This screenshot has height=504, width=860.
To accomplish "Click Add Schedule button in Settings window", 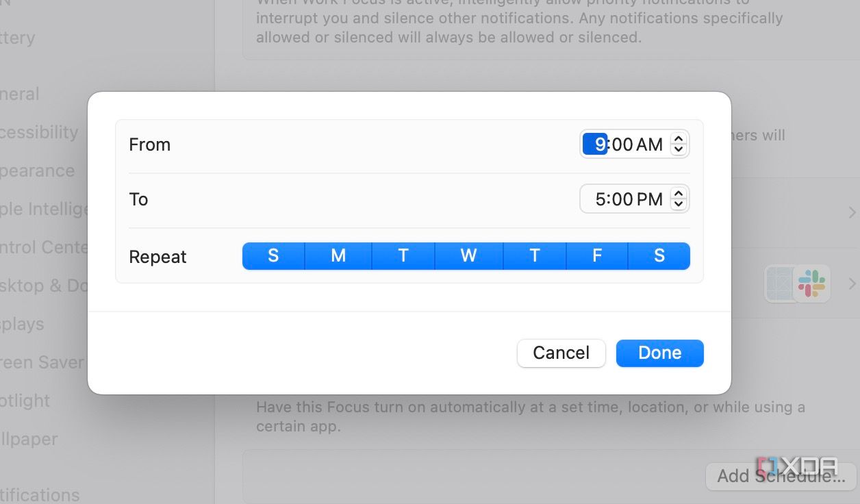I will (x=781, y=476).
